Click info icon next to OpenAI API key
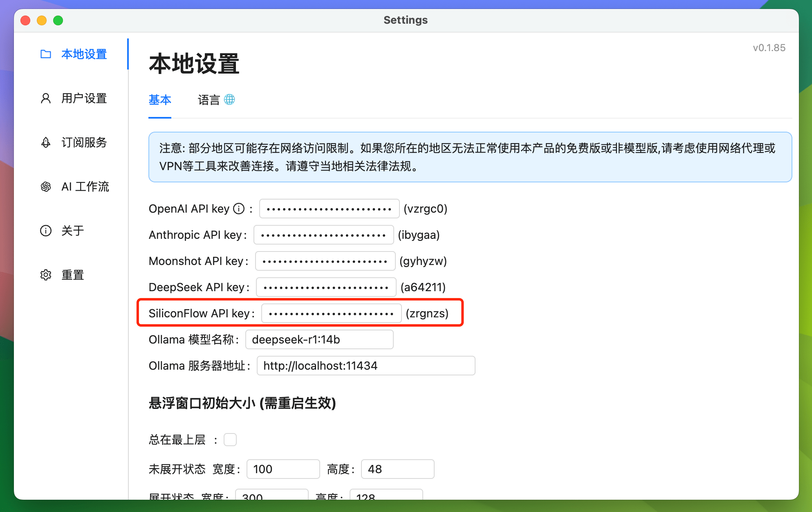This screenshot has width=812, height=512. tap(239, 209)
